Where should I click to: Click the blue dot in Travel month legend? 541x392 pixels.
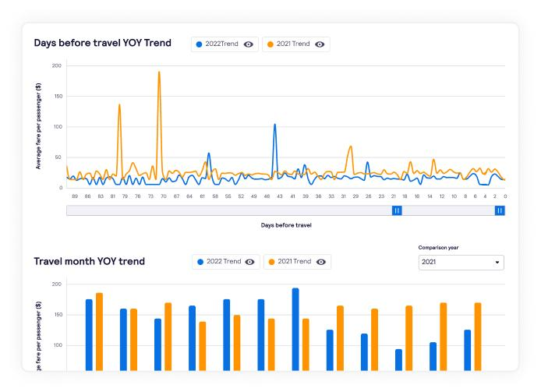(x=200, y=262)
